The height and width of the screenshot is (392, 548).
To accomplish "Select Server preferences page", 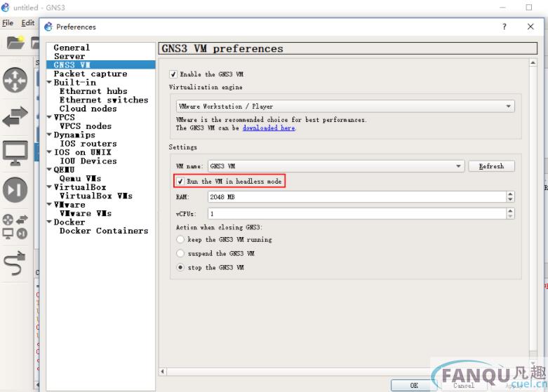I will click(x=69, y=56).
